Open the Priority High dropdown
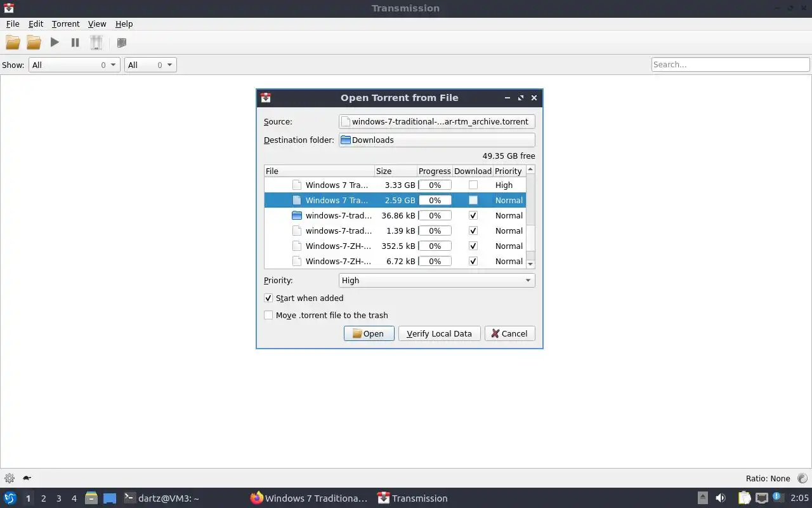The height and width of the screenshot is (508, 812). pyautogui.click(x=437, y=280)
